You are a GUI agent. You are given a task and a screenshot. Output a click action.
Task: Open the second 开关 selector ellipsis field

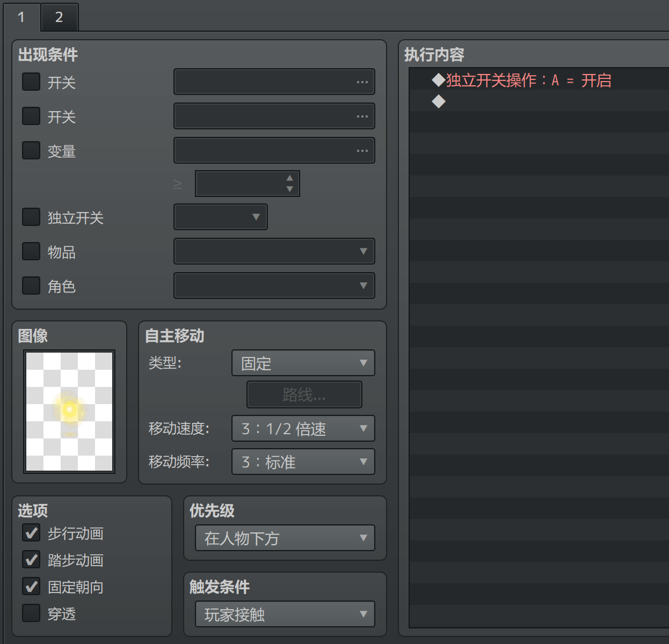point(274,116)
